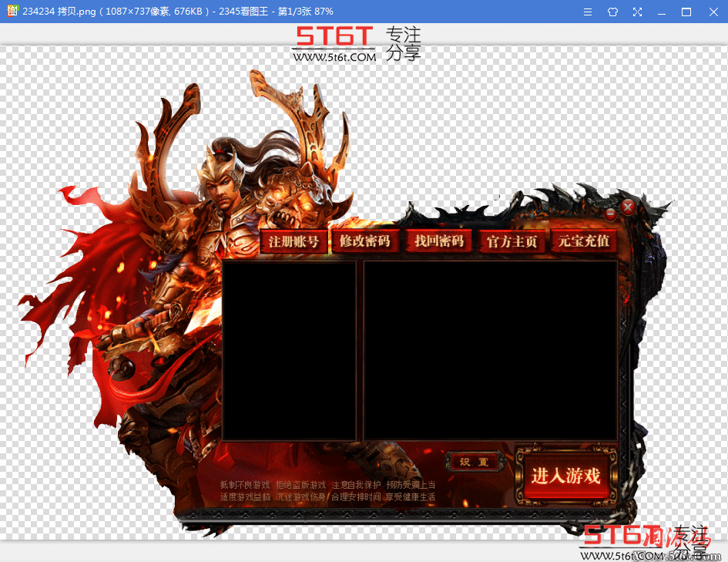Open the skin (shirt) icon in the title bar
Viewport: 728px width, 562px height.
[x=612, y=12]
